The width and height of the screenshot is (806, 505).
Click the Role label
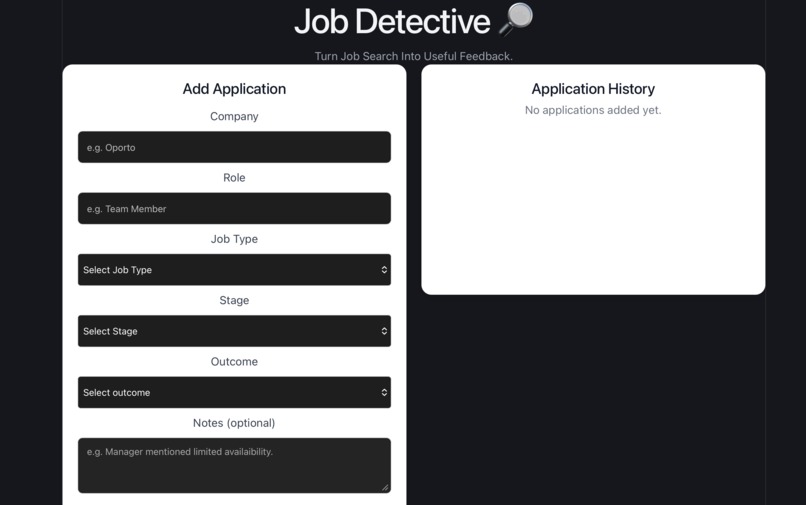click(234, 177)
